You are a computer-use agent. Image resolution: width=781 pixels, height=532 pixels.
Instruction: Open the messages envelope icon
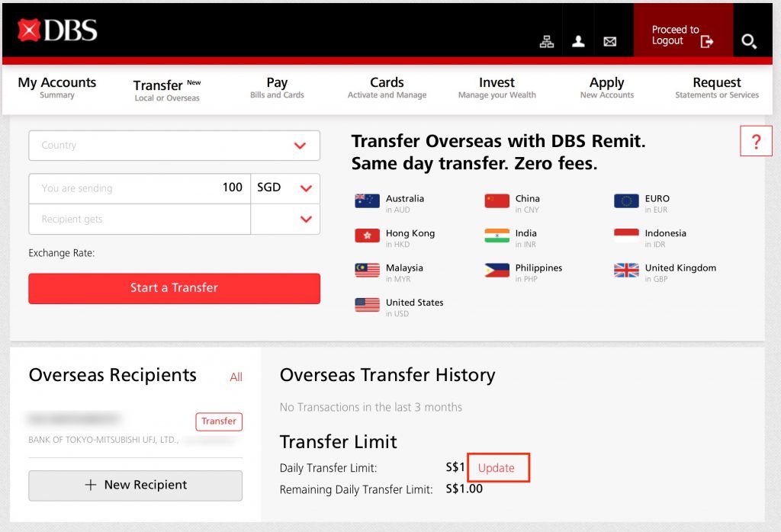[x=609, y=42]
